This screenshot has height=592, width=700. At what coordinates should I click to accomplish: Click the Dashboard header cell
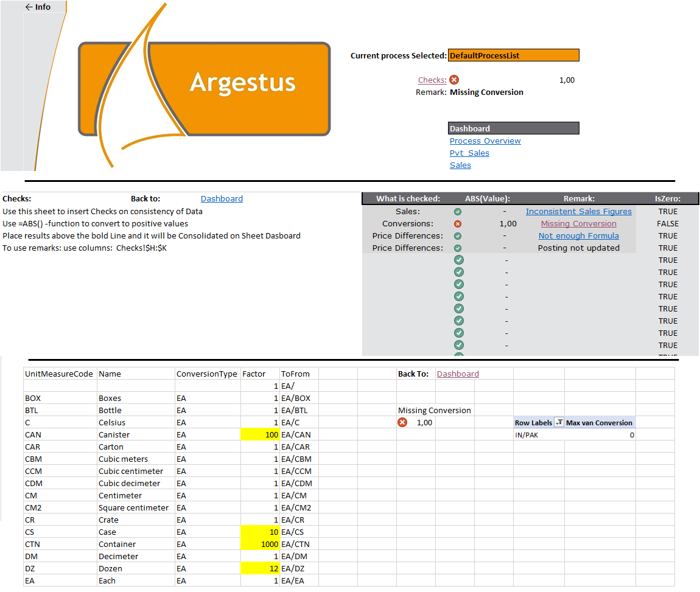[513, 128]
